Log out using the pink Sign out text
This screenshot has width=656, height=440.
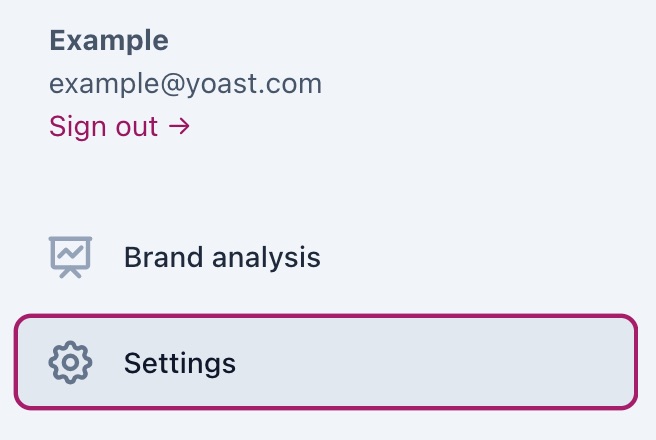(x=104, y=127)
